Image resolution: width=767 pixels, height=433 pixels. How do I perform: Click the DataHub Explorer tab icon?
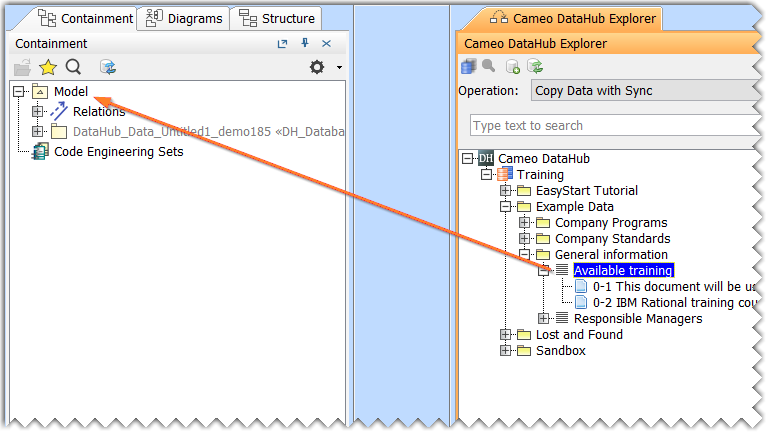(499, 18)
